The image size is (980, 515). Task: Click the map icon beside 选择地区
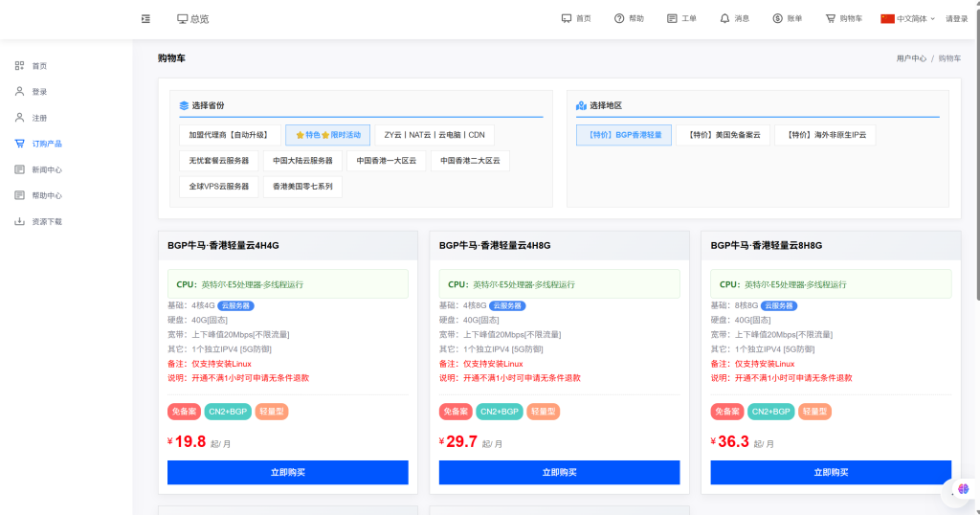click(x=581, y=105)
